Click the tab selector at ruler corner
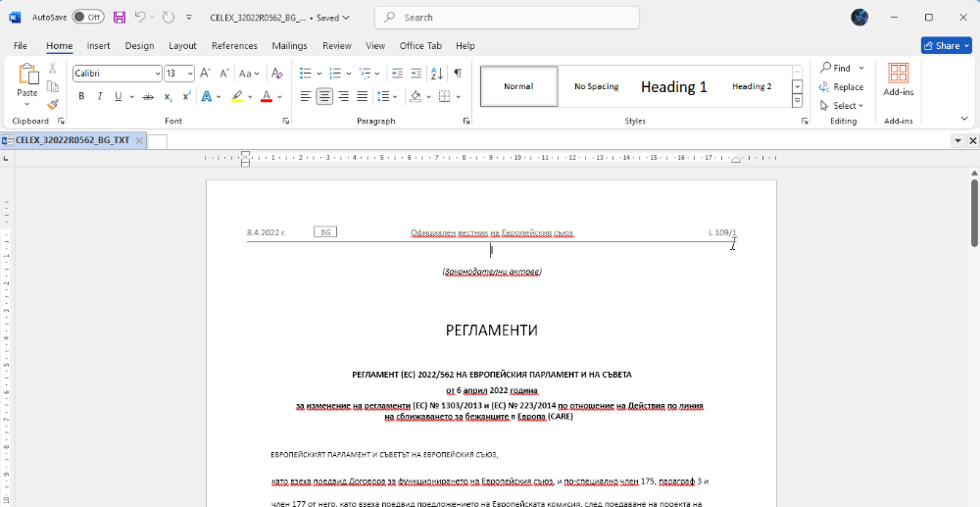Image resolution: width=980 pixels, height=507 pixels. click(x=6, y=159)
